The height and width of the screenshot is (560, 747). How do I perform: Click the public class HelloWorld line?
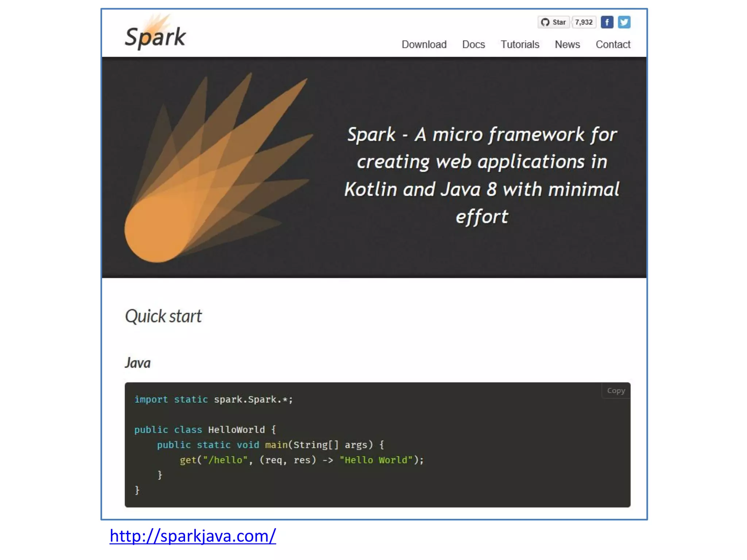[x=205, y=430]
